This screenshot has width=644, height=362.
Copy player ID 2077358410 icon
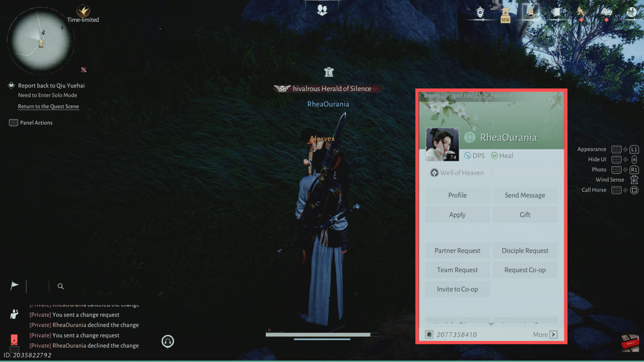click(x=429, y=335)
